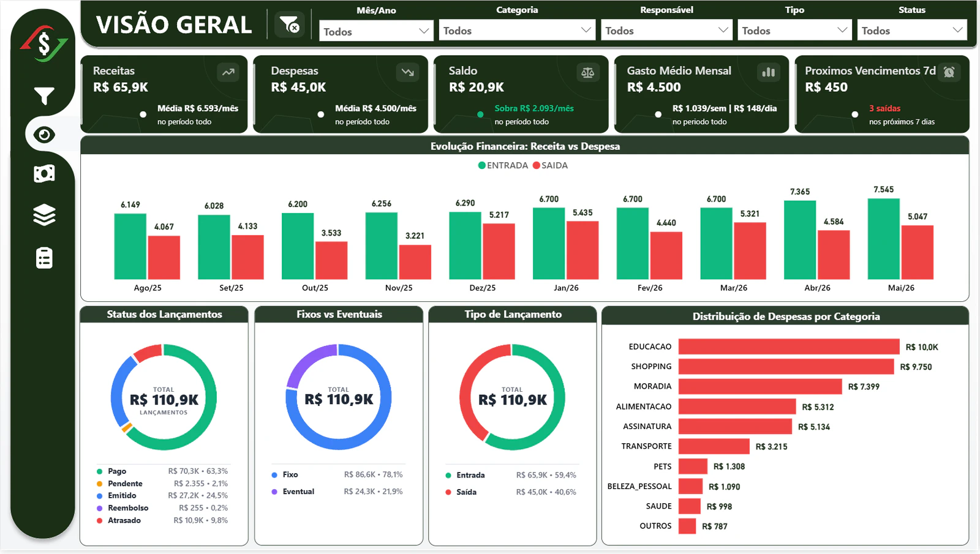Image resolution: width=980 pixels, height=554 pixels.
Task: Click the MORADIA expense bar
Action: pos(760,386)
